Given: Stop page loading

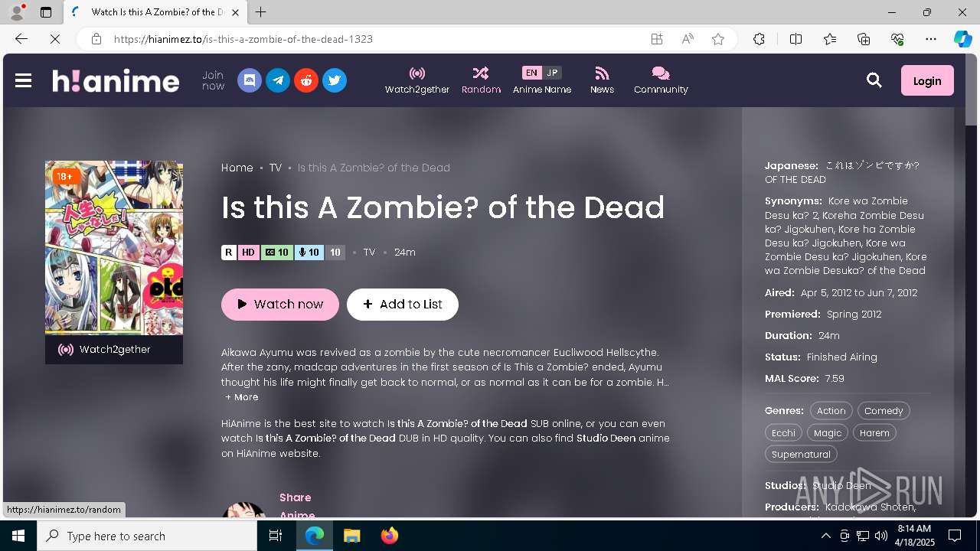Looking at the screenshot, I should tap(55, 39).
